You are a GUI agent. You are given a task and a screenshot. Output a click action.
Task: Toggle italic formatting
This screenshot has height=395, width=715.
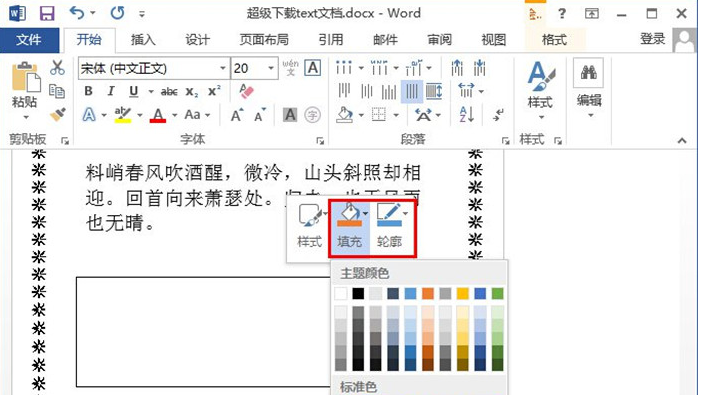[111, 91]
